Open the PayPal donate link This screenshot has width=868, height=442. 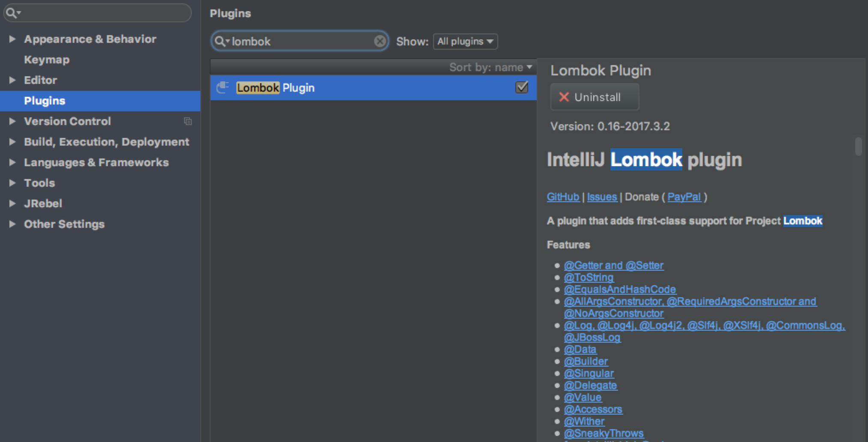[x=684, y=197]
